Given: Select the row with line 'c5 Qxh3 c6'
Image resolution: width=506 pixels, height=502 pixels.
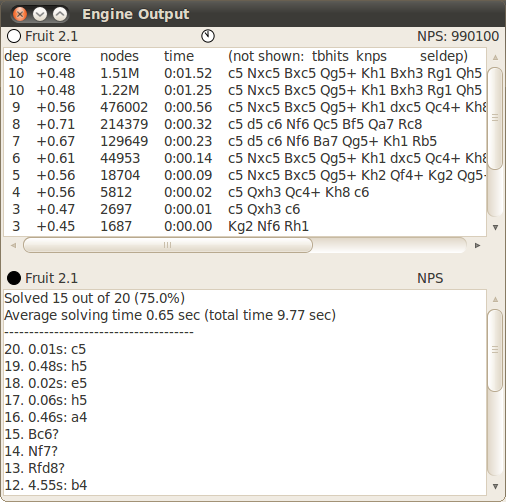Looking at the screenshot, I should pyautogui.click(x=245, y=209).
